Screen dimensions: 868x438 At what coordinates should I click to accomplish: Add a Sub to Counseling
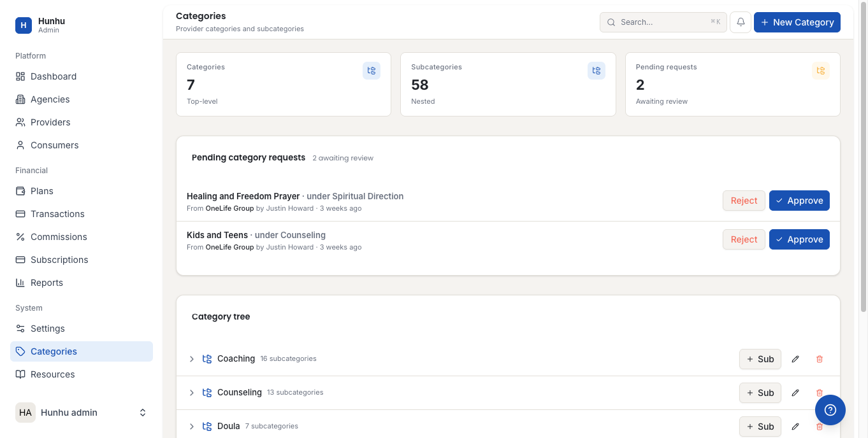(x=760, y=393)
